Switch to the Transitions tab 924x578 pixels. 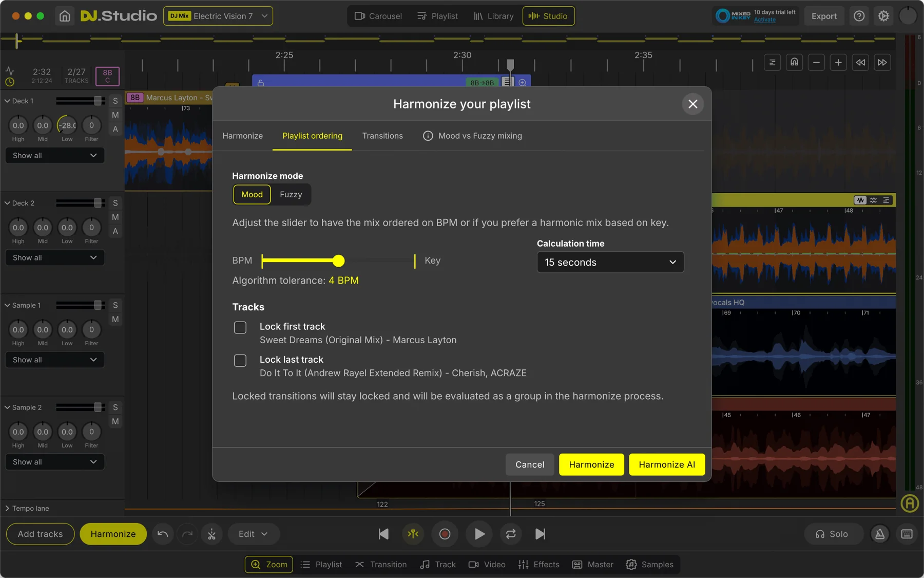pyautogui.click(x=382, y=136)
